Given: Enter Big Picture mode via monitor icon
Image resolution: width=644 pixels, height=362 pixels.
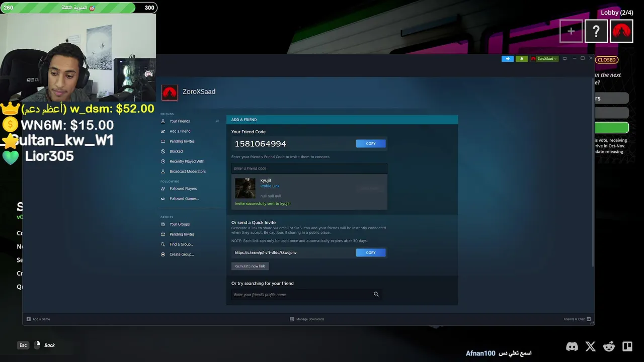Looking at the screenshot, I should click(565, 59).
